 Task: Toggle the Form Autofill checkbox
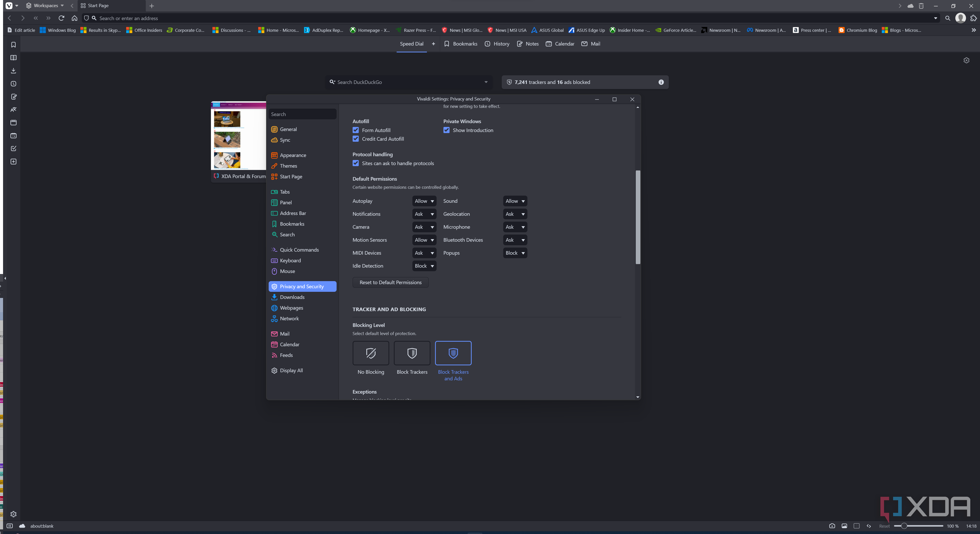point(356,130)
